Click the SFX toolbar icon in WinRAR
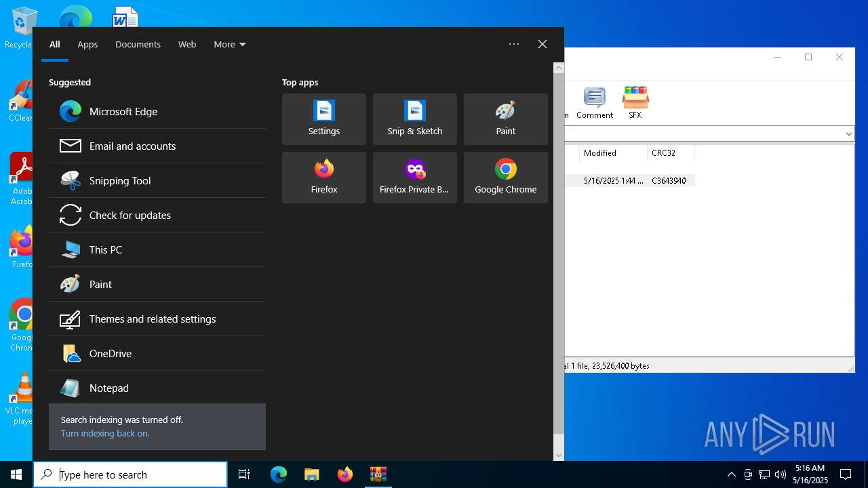Image resolution: width=868 pixels, height=488 pixels. 635,103
